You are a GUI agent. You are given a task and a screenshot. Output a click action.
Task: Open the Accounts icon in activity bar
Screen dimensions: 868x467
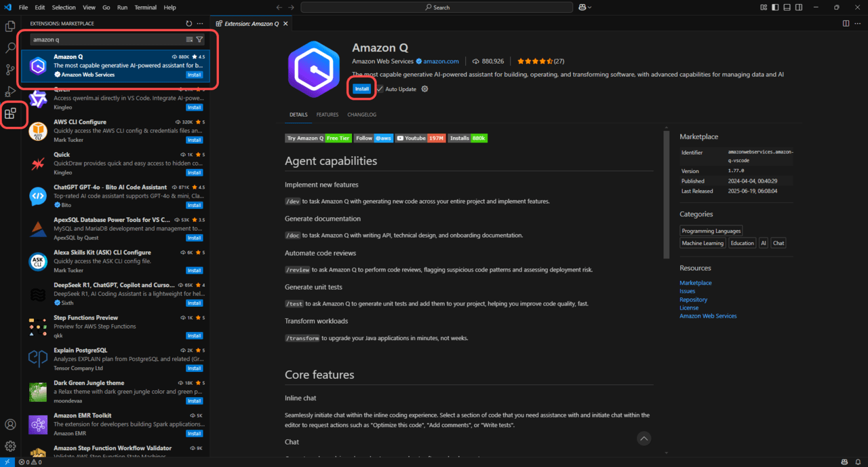click(10, 424)
